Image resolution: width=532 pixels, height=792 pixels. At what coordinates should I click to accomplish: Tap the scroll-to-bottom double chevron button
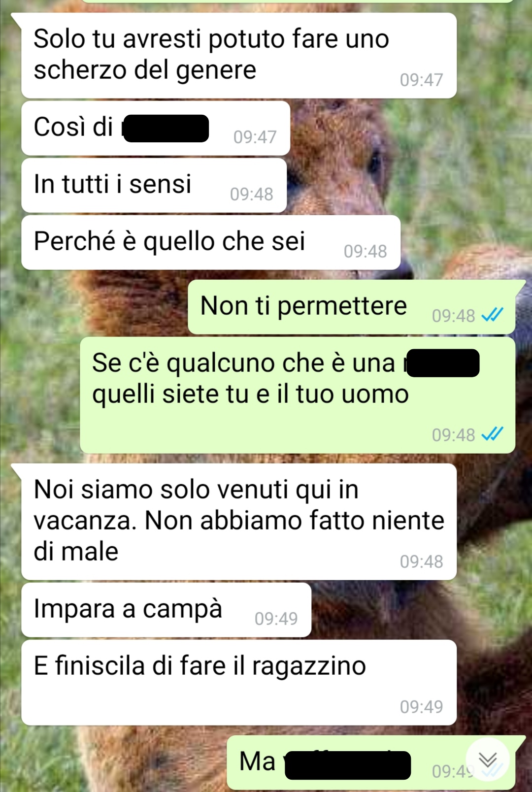[488, 760]
